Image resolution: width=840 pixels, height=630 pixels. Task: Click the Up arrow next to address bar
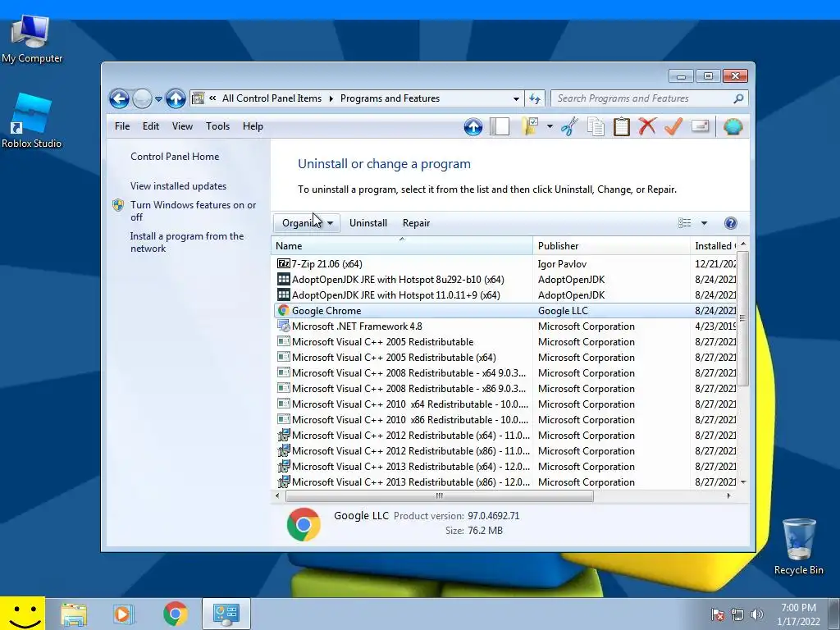click(176, 98)
